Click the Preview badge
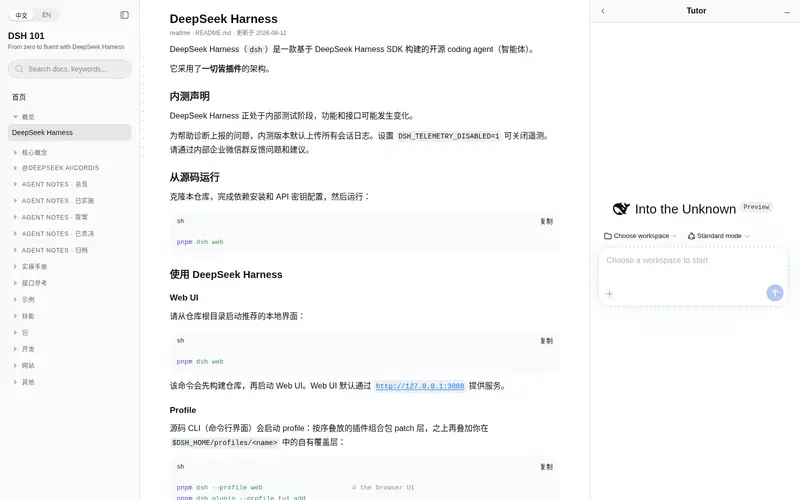The image size is (800, 500). (756, 207)
